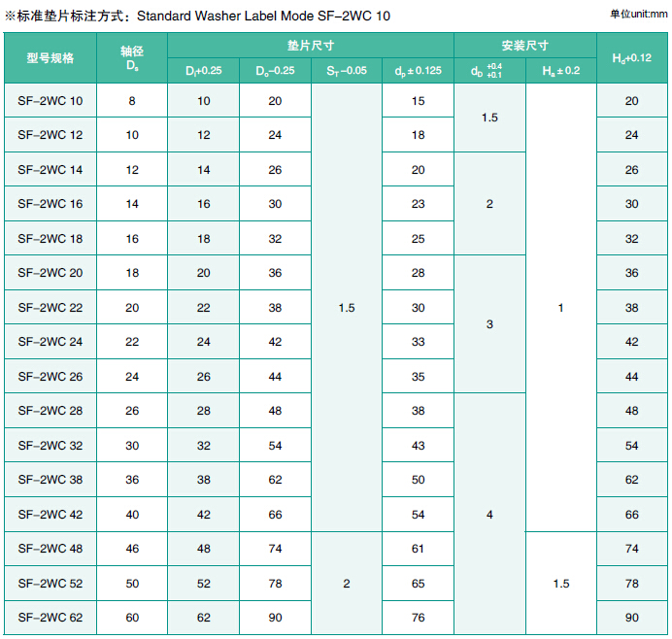Click the dp ± 0.125 column header
Image resolution: width=672 pixels, height=639 pixels.
[418, 71]
